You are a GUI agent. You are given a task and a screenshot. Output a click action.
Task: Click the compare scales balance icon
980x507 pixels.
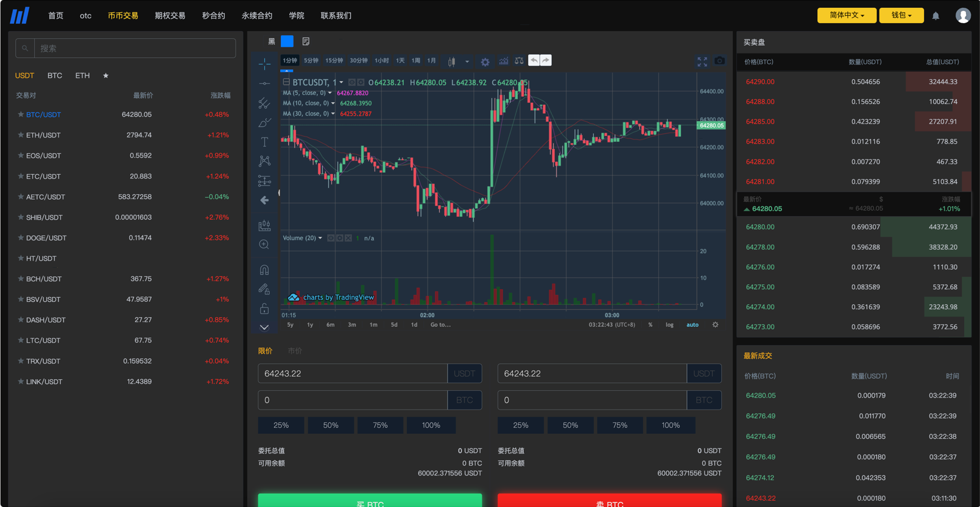coord(519,61)
